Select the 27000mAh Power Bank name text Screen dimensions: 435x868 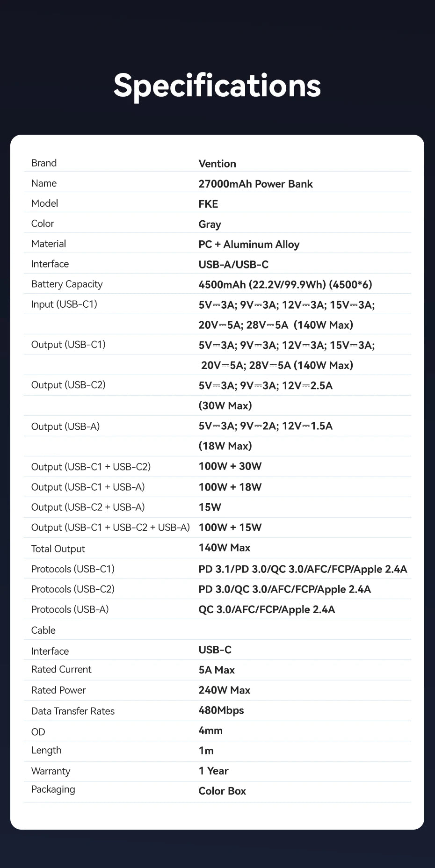(255, 184)
